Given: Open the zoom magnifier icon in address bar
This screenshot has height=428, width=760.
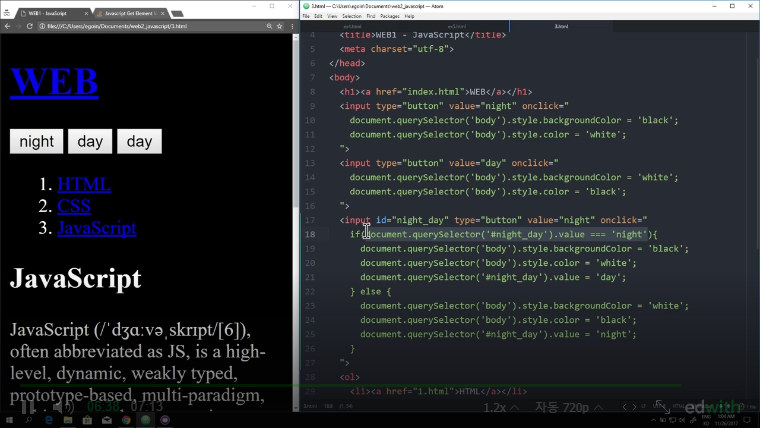Looking at the screenshot, I should click(269, 26).
